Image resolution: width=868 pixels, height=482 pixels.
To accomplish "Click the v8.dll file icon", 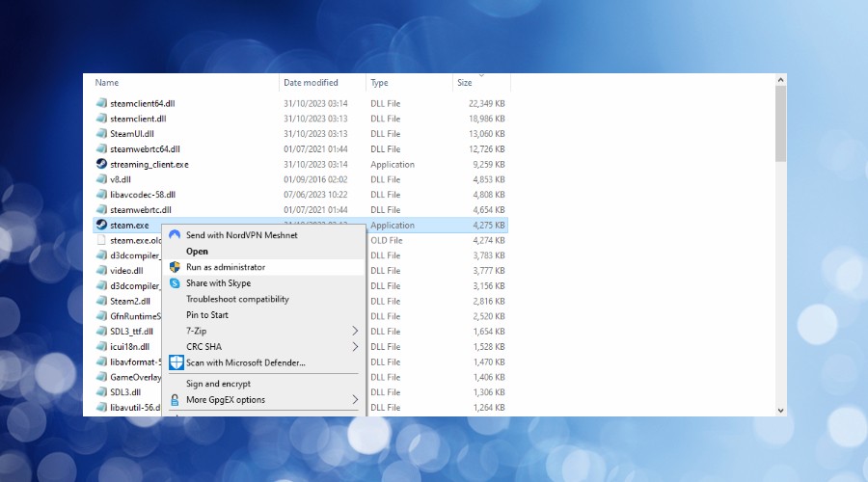I will 101,179.
